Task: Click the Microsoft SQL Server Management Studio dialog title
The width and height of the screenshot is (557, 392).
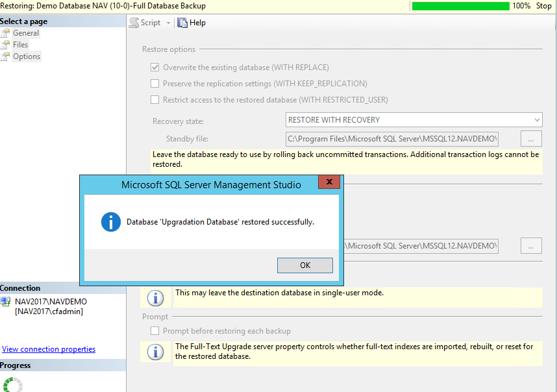Action: (211, 184)
